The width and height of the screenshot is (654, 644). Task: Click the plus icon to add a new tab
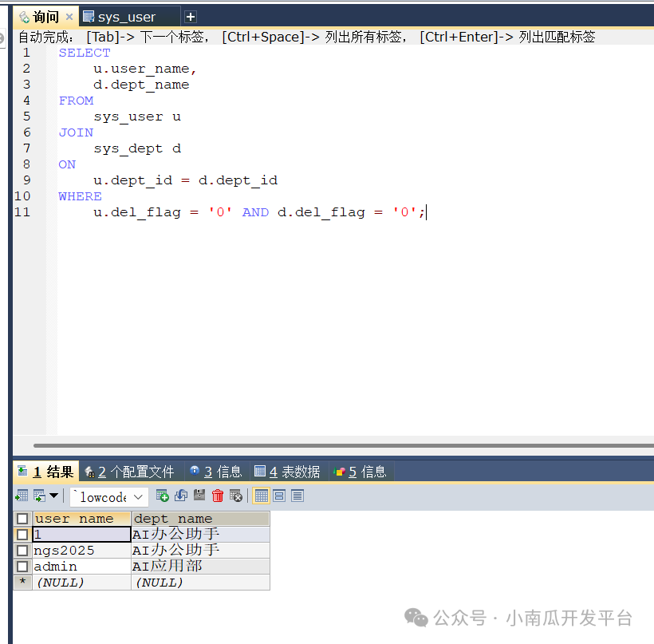(191, 17)
